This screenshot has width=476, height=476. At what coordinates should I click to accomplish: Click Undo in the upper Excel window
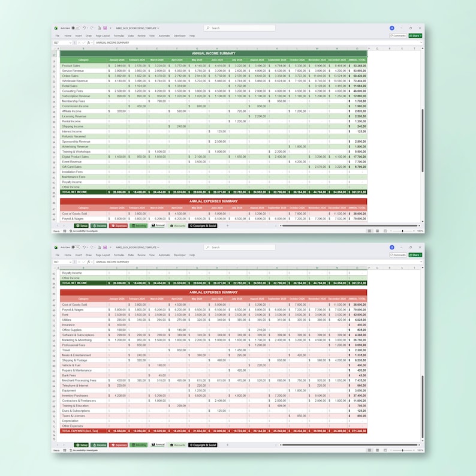click(x=84, y=28)
